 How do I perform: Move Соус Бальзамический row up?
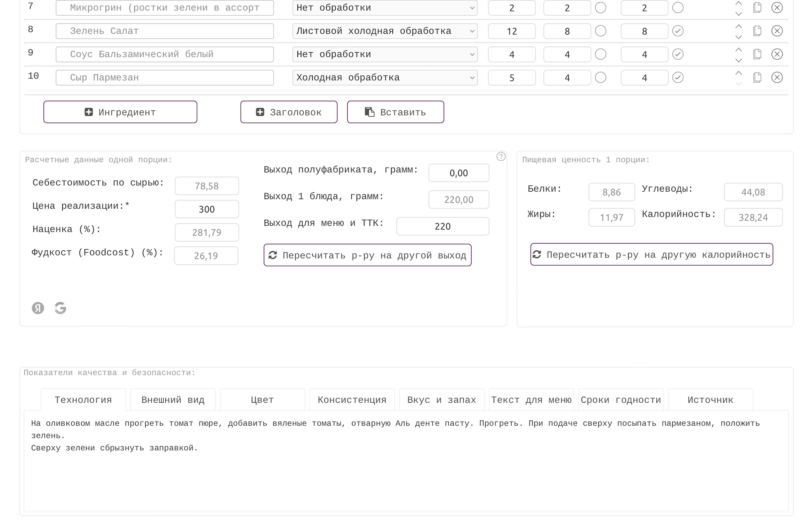pyautogui.click(x=738, y=49)
